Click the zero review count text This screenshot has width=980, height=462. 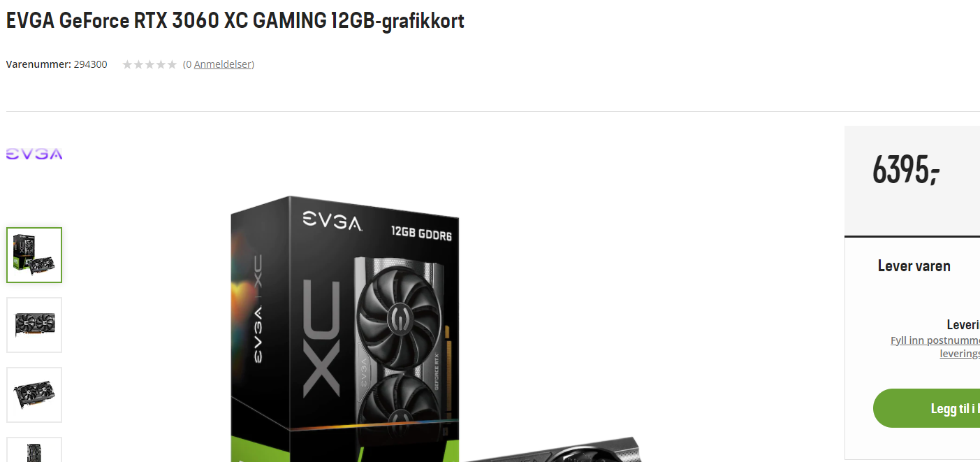(x=187, y=64)
